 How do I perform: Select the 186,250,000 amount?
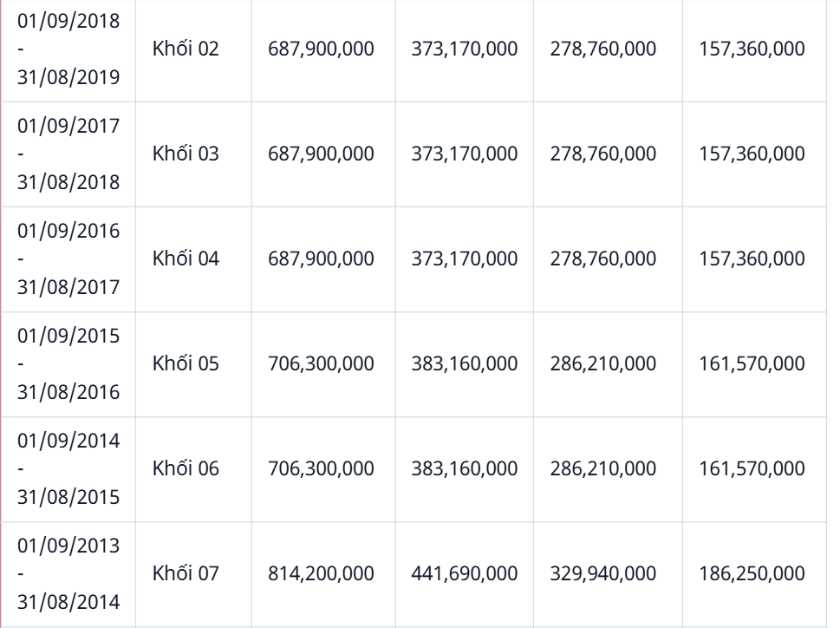click(x=751, y=572)
